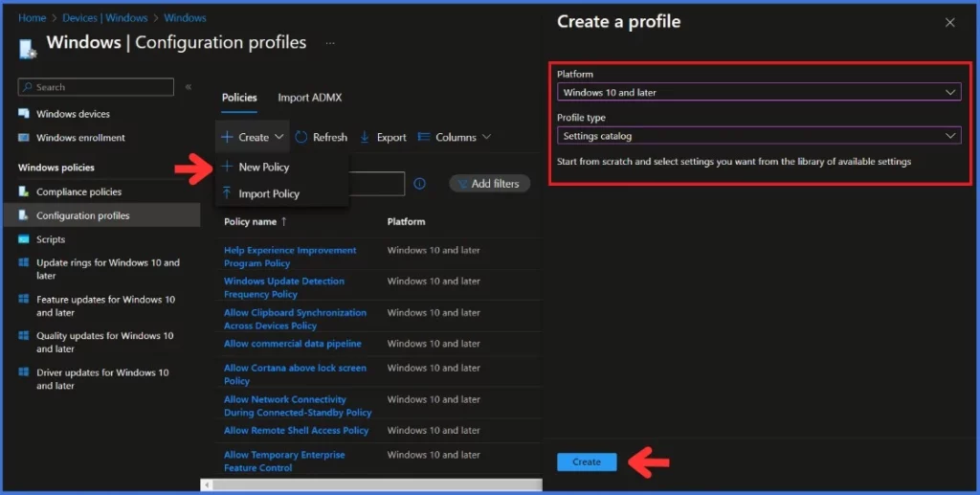Viewport: 980px width, 495px height.
Task: Click the policy filter search box
Action: tap(377, 184)
